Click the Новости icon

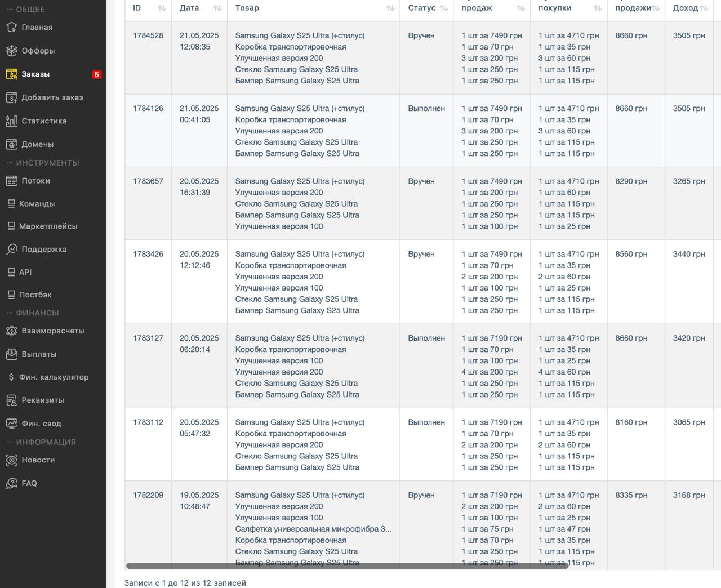click(x=11, y=460)
